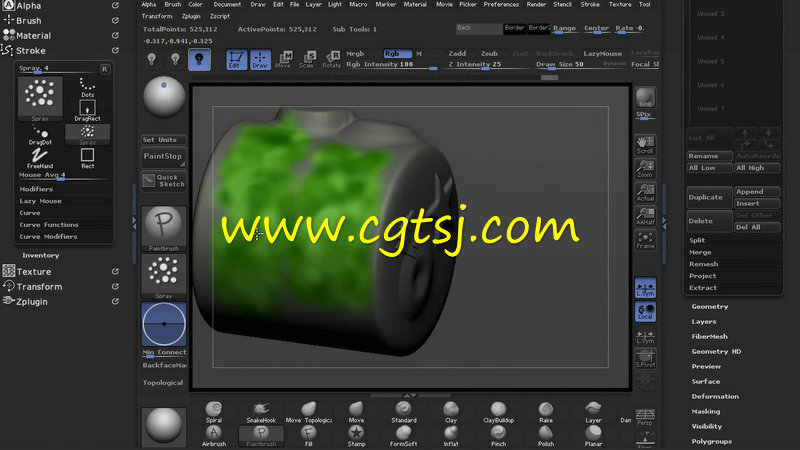The image size is (800, 450).
Task: Expand the Geometry subpalette
Action: (x=710, y=307)
